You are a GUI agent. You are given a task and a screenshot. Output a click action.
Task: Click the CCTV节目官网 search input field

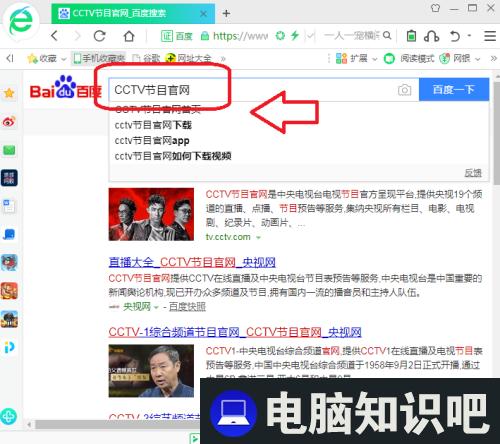(x=253, y=90)
